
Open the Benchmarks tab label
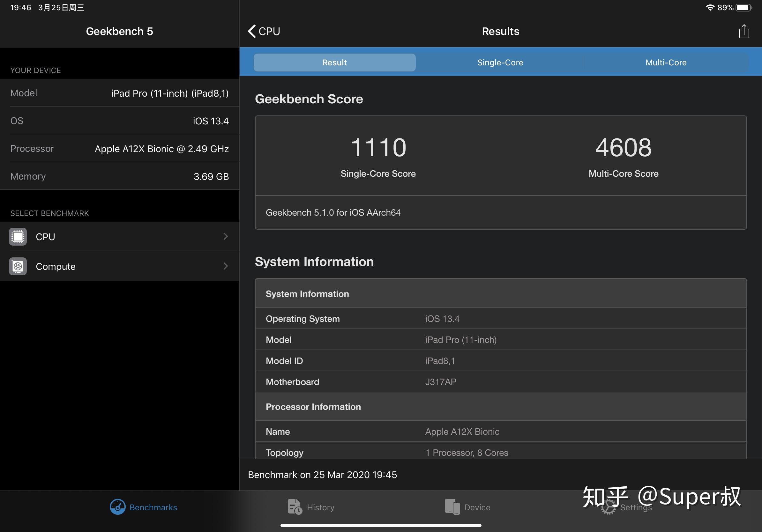(153, 507)
